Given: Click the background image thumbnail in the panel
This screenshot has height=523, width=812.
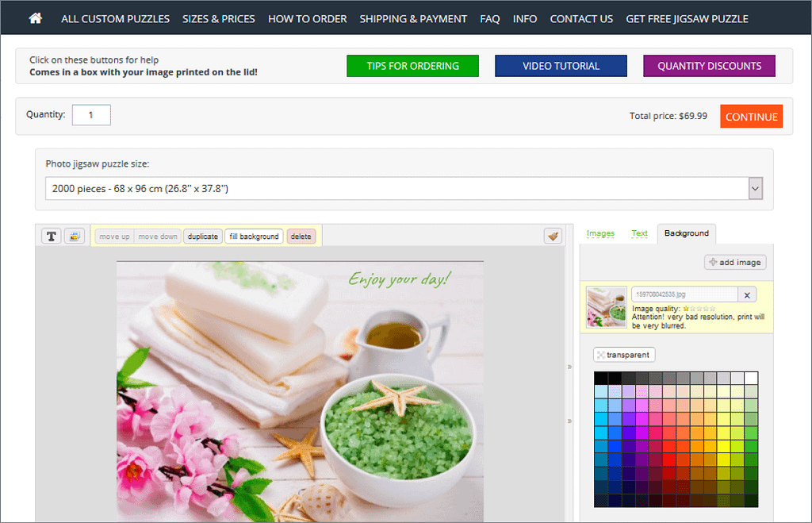Looking at the screenshot, I should [606, 307].
